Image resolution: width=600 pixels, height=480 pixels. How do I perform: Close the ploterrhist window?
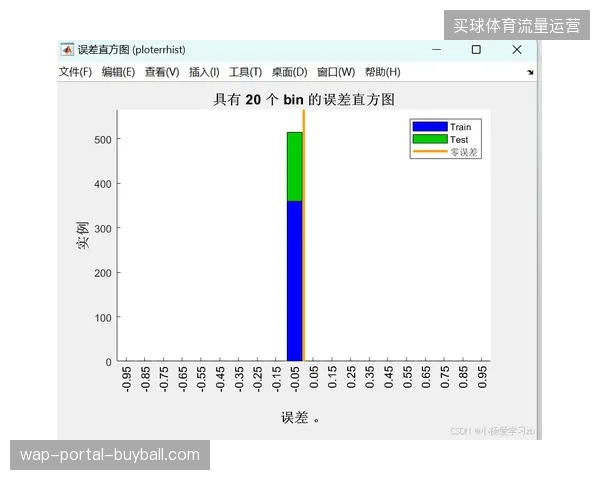pyautogui.click(x=517, y=49)
